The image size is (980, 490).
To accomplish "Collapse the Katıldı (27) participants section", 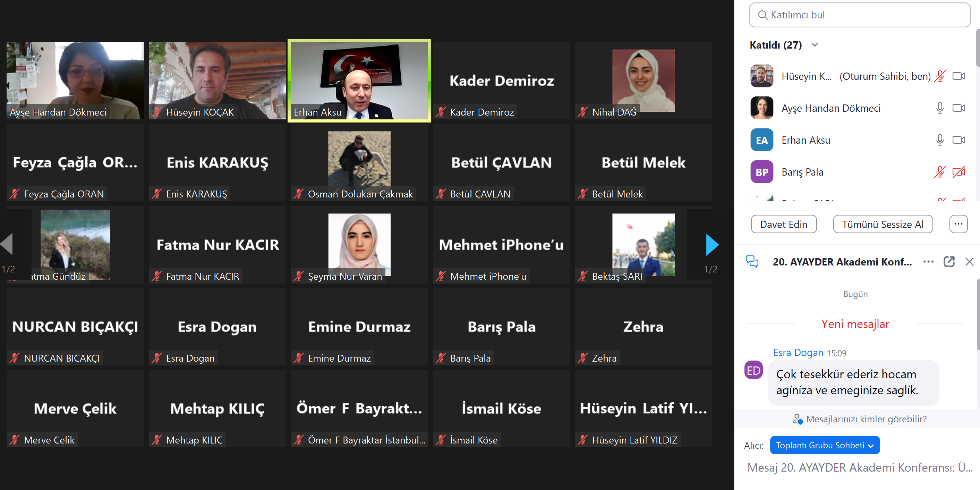I will 815,45.
